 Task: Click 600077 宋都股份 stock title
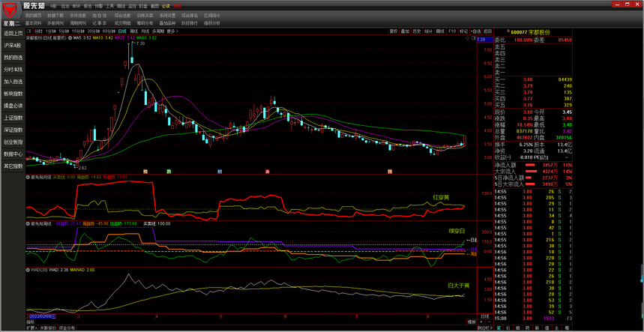pyautogui.click(x=530, y=31)
